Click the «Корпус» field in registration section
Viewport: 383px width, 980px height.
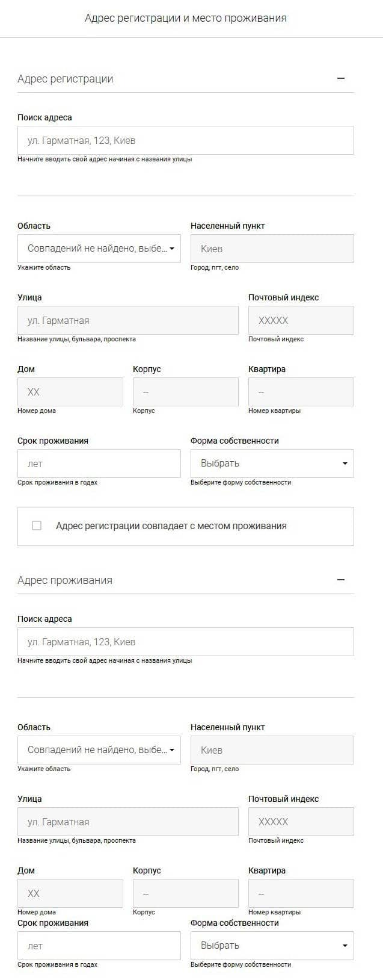185,391
